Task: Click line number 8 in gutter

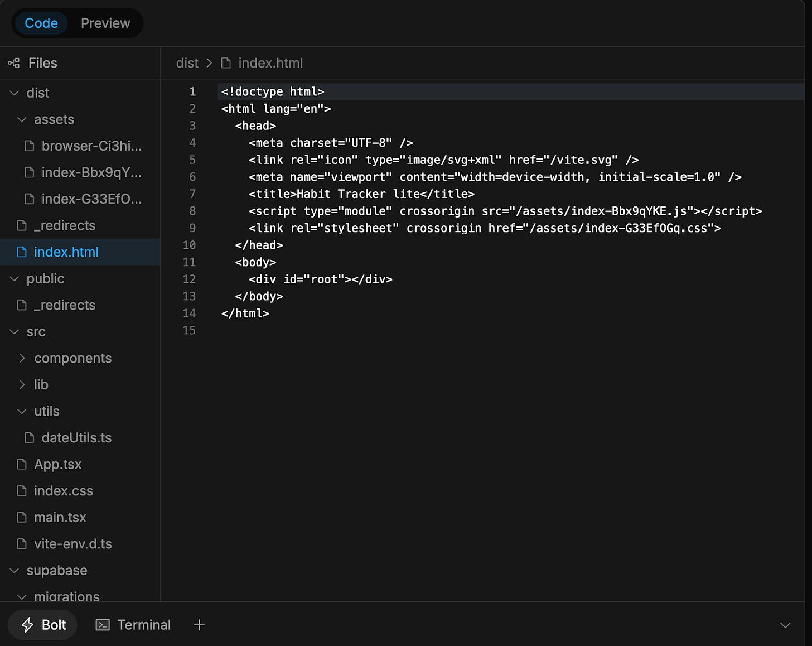Action: 192,211
